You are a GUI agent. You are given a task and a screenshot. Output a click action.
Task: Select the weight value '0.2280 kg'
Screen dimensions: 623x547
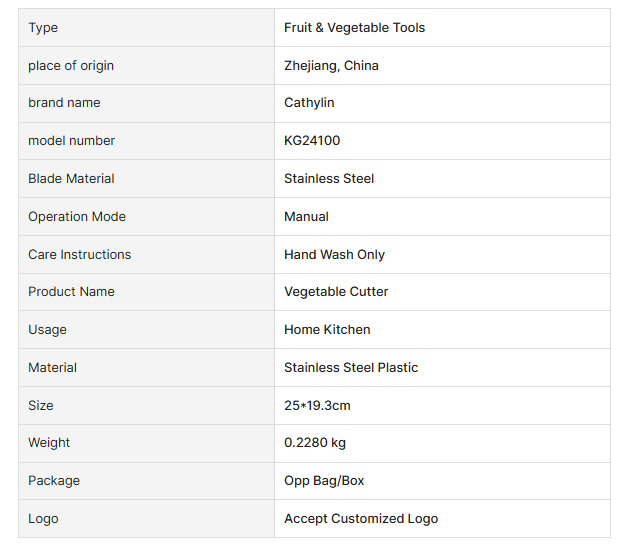click(315, 443)
